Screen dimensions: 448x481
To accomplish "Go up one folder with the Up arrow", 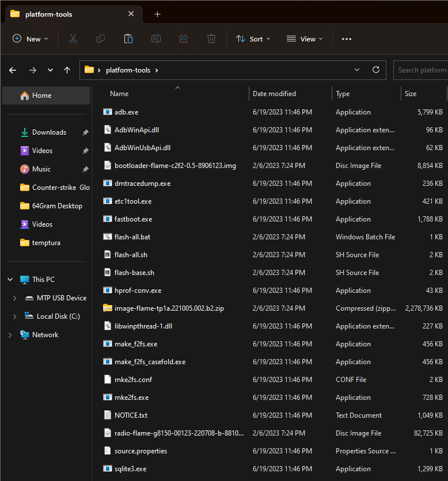I will (67, 70).
